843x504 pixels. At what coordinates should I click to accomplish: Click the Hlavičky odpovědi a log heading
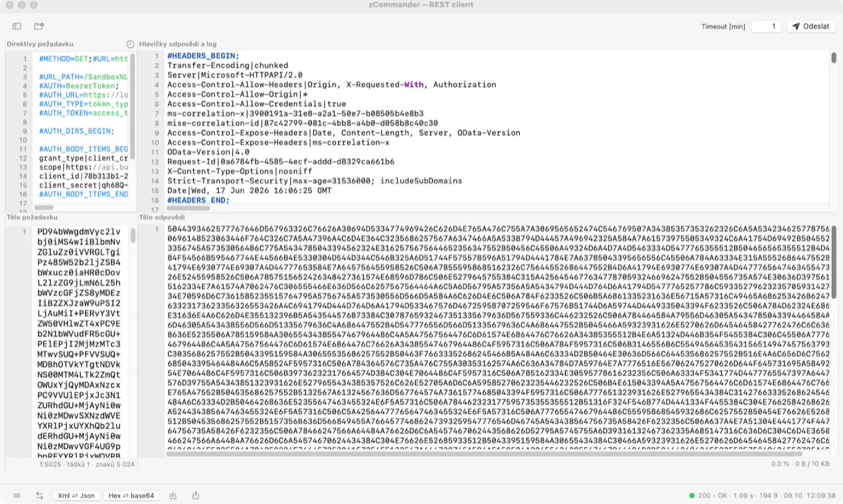pos(178,44)
